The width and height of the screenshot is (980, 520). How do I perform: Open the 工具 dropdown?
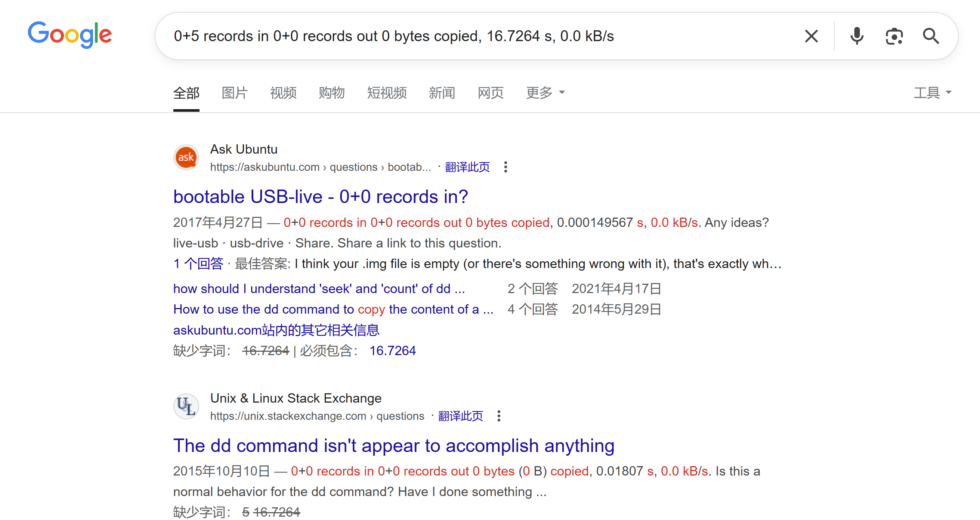coord(933,92)
